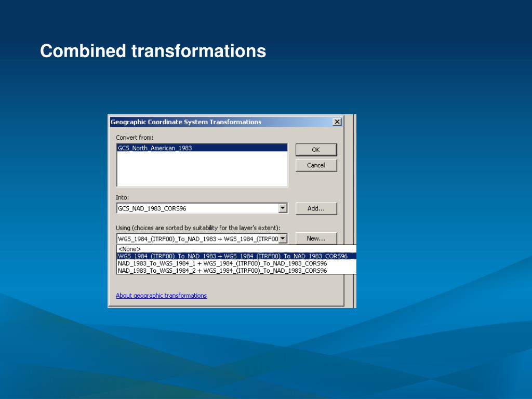This screenshot has width=532, height=399.
Task: Select NAD_1983_To_WGS_1984_2 combined transformation option
Action: coord(236,270)
